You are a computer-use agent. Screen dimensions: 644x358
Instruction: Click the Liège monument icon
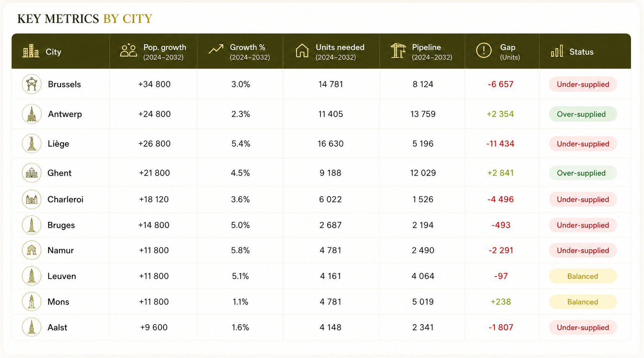click(31, 144)
